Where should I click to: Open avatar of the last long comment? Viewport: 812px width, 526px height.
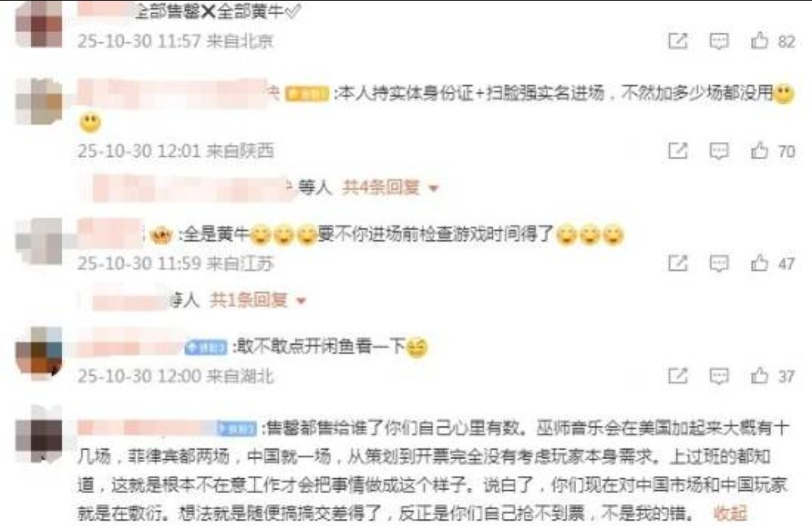coord(38,431)
